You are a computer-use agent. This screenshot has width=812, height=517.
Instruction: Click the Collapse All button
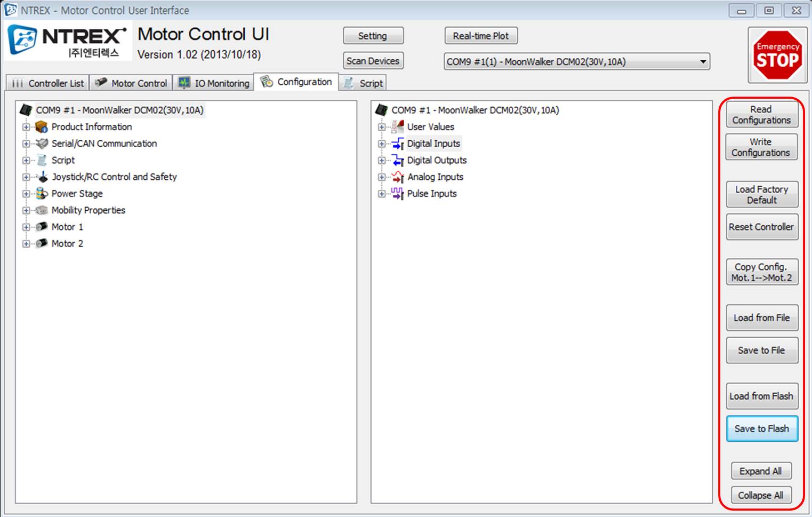[761, 495]
